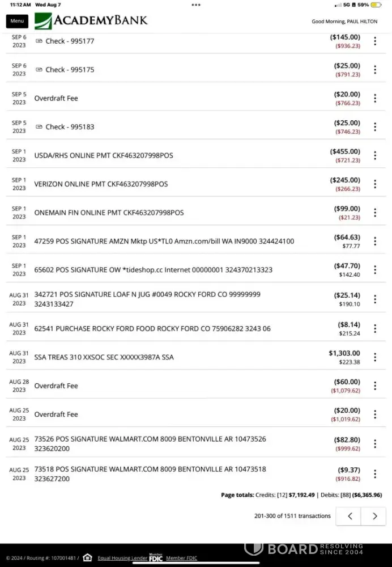Screen dimensions: 392x567
Task: Open the Member FDIC link
Action: point(181,558)
